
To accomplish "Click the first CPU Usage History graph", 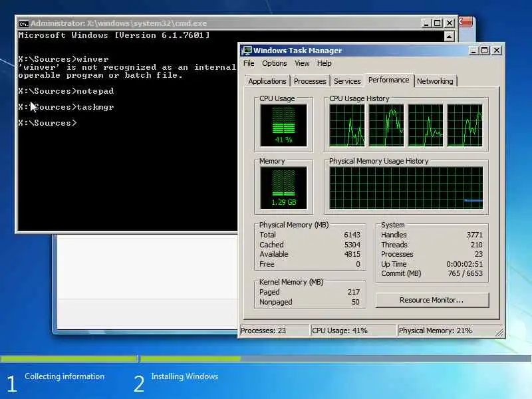I will (x=346, y=125).
